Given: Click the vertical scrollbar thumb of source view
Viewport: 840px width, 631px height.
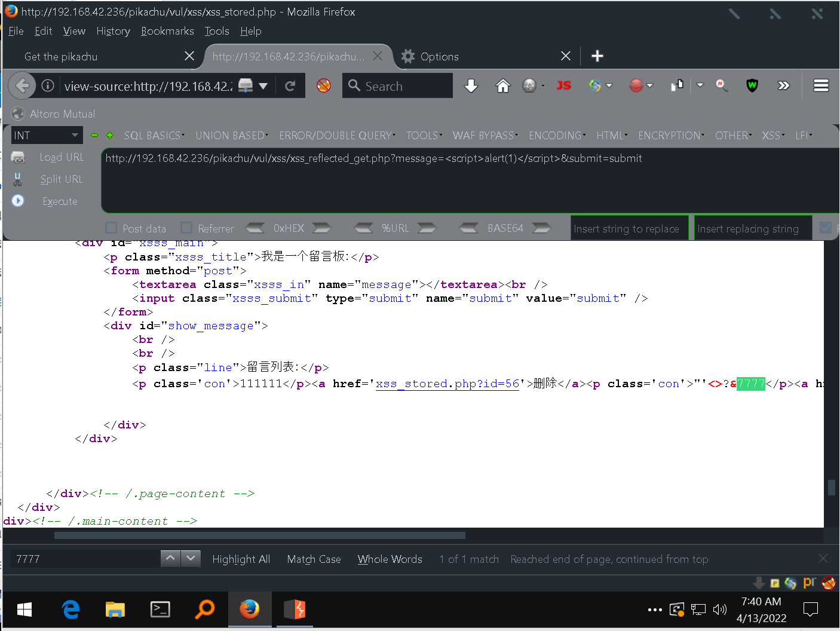Looking at the screenshot, I should 832,488.
